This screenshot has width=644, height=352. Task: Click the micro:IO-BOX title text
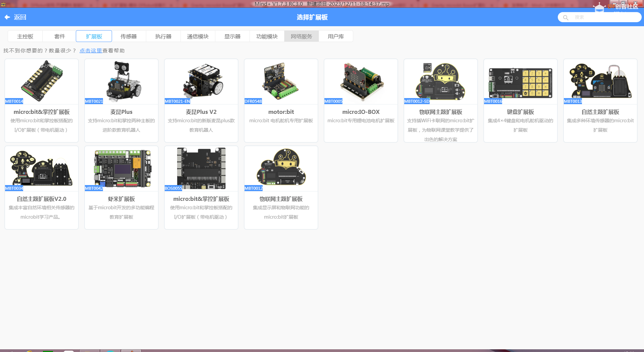[x=361, y=112]
